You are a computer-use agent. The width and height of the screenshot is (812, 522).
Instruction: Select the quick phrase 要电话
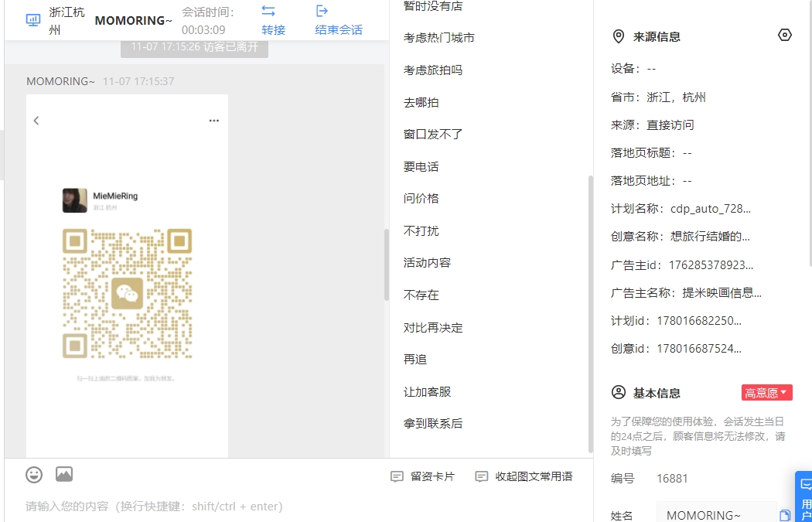pyautogui.click(x=421, y=167)
